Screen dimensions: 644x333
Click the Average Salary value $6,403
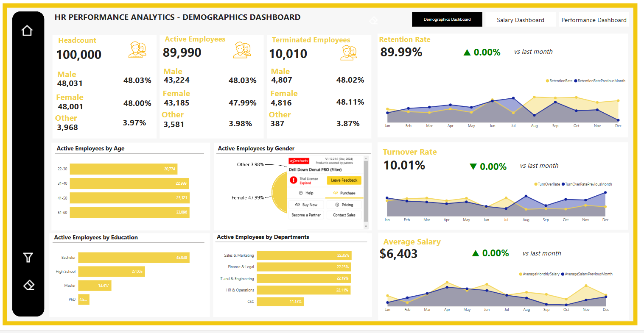tap(399, 254)
